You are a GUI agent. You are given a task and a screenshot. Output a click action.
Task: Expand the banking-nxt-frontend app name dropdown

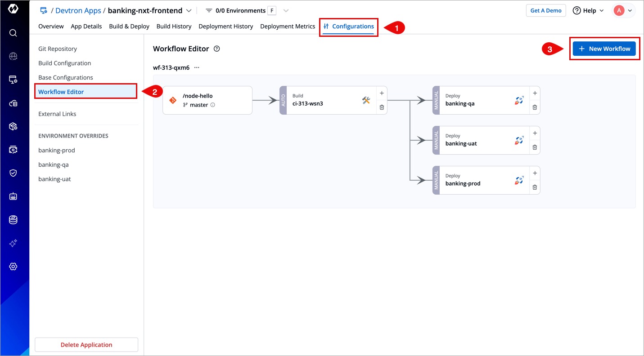(189, 11)
